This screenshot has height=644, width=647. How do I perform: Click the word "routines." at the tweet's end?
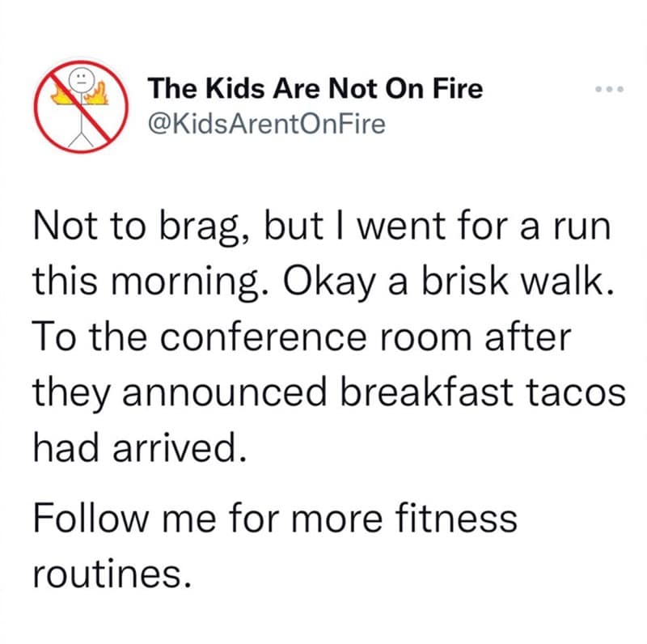click(x=112, y=572)
